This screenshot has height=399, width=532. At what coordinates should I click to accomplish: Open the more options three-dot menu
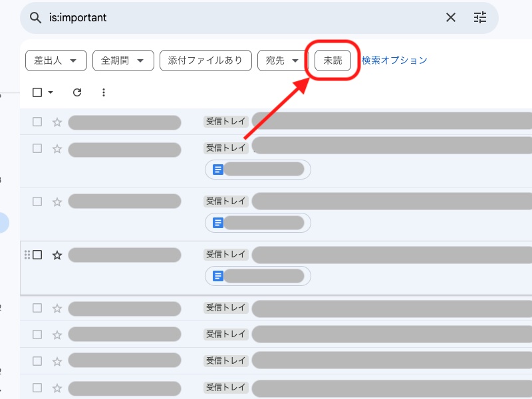[x=104, y=92]
